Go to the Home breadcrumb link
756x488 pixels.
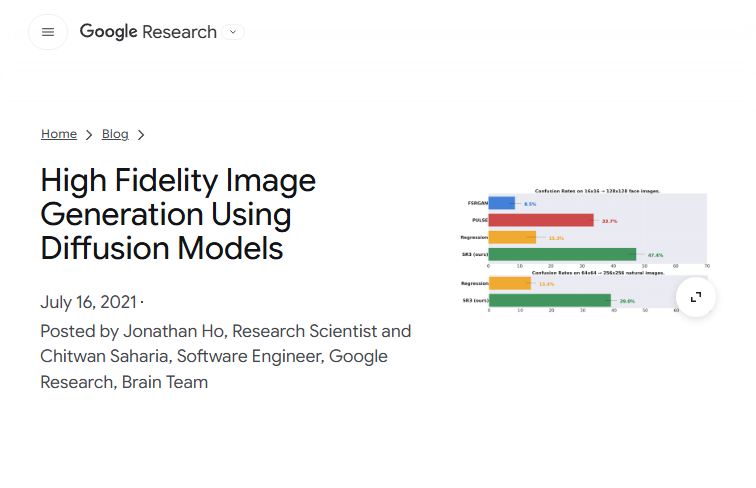tap(59, 134)
